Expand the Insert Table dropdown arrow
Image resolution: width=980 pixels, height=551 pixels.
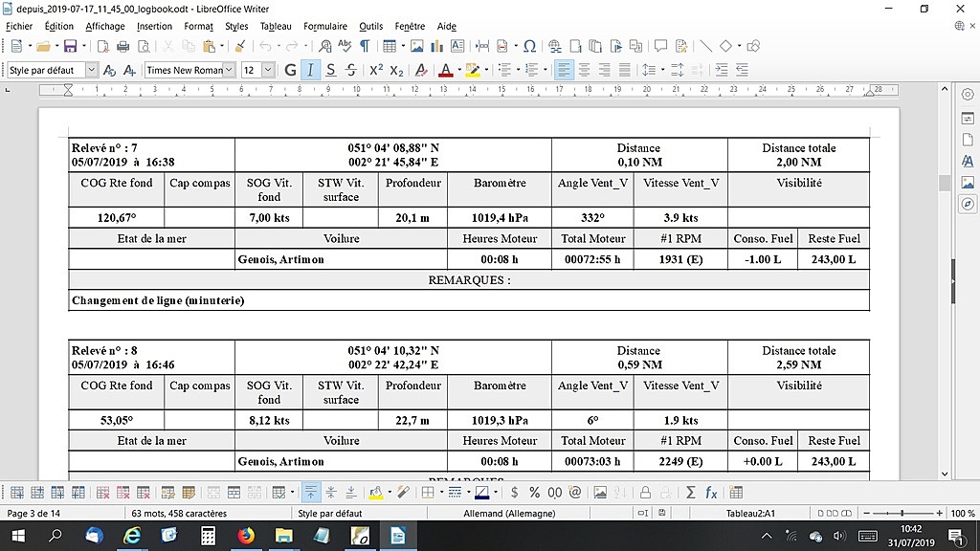coord(403,46)
